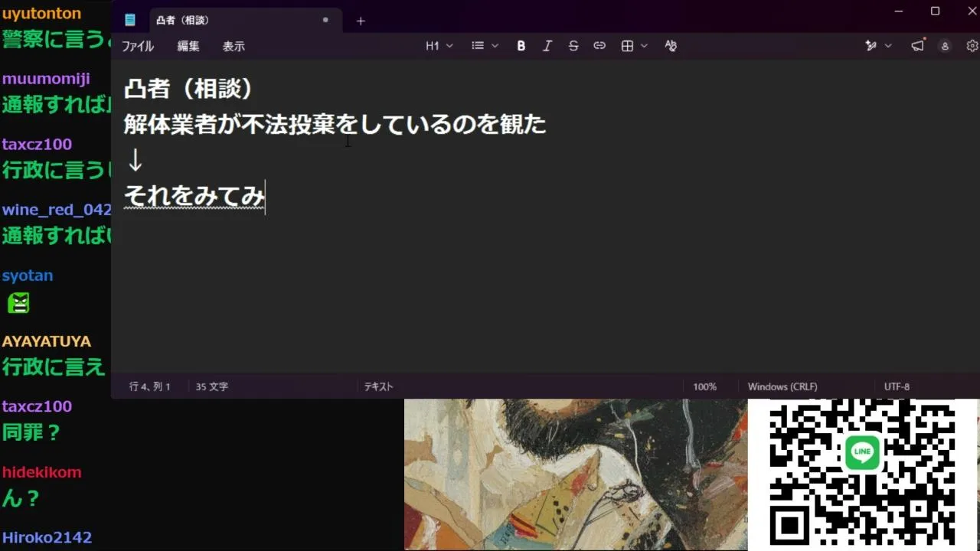Click username uyutonton in chat
Viewport: 980px width, 551px height.
click(x=41, y=13)
